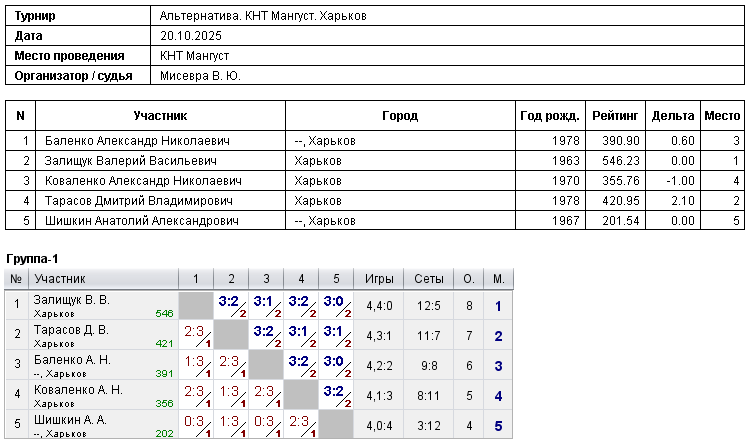
Task: Click rating value 390.90
Action: [x=620, y=141]
